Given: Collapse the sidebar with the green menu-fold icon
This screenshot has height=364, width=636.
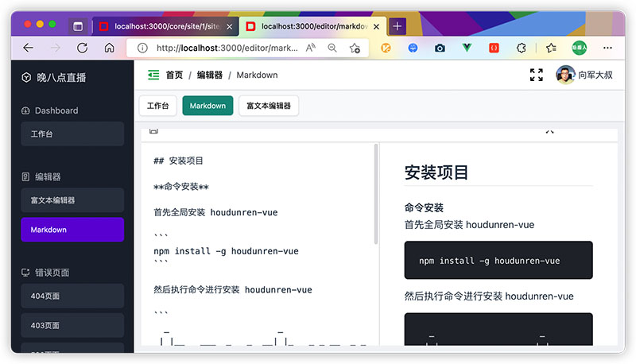Looking at the screenshot, I should pos(153,75).
